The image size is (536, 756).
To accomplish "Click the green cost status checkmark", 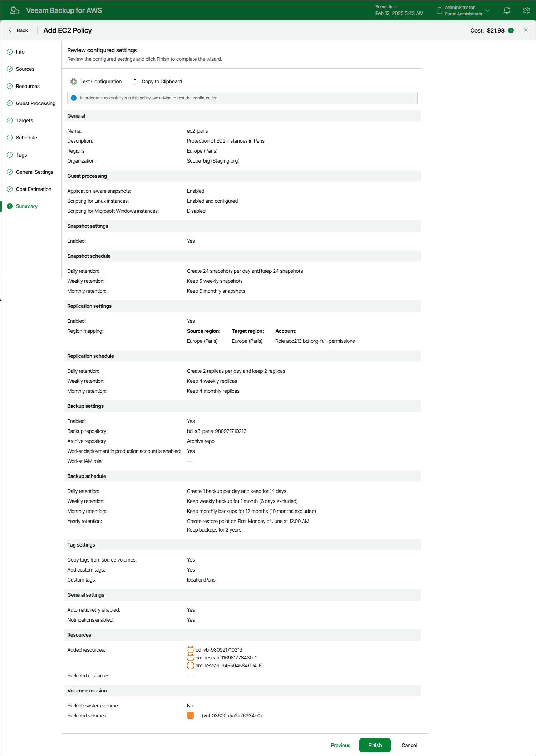I will [x=511, y=30].
